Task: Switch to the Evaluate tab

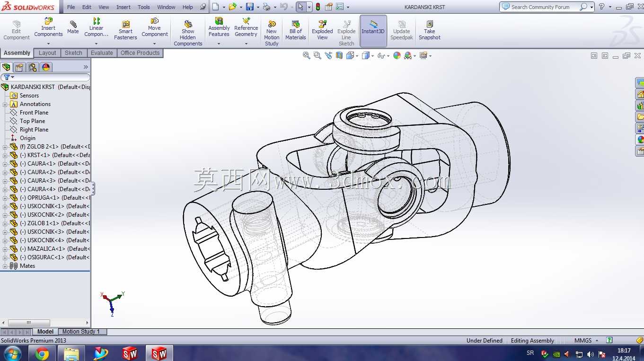Action: click(x=102, y=53)
